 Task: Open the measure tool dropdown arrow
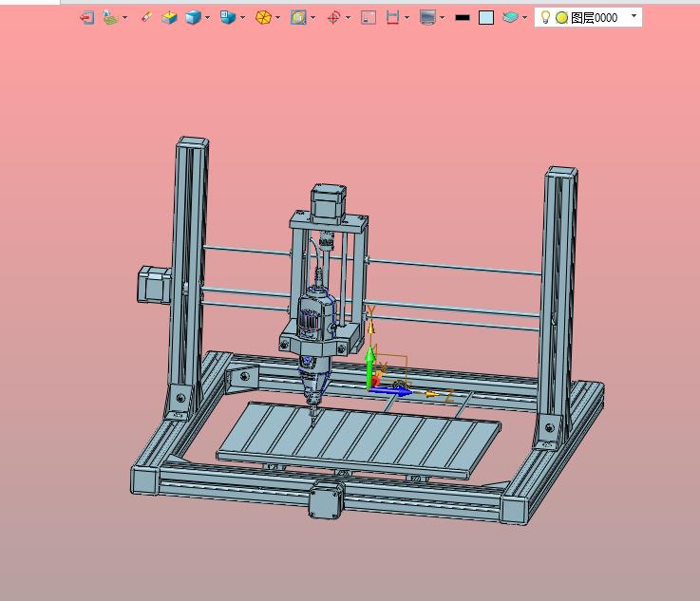click(x=407, y=18)
